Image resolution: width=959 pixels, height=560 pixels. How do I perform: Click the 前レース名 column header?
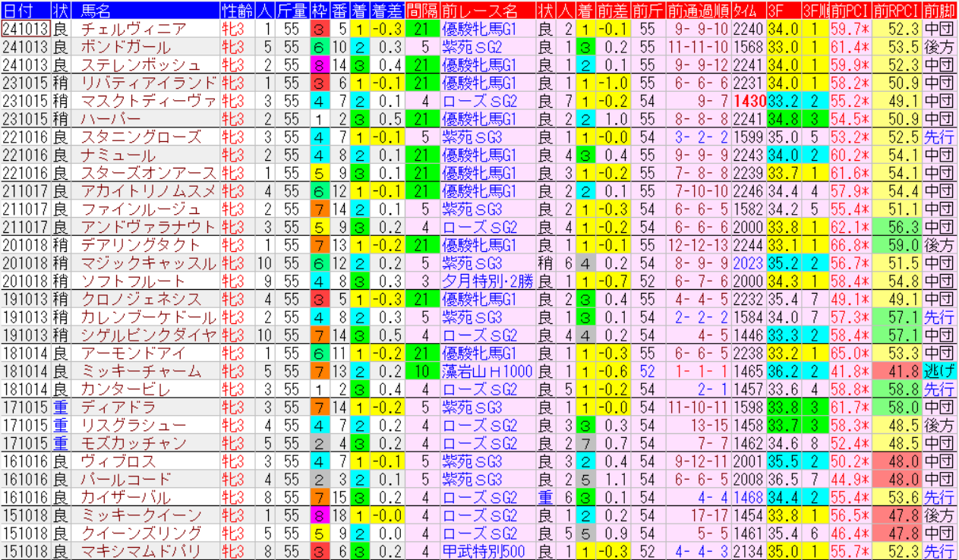tap(478, 11)
